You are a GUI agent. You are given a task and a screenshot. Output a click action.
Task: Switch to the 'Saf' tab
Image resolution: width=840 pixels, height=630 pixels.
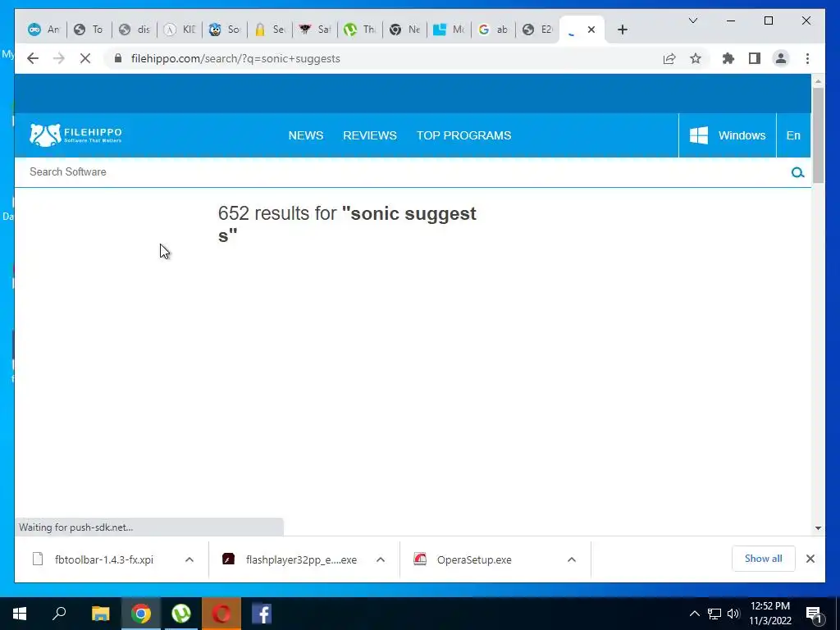(314, 30)
